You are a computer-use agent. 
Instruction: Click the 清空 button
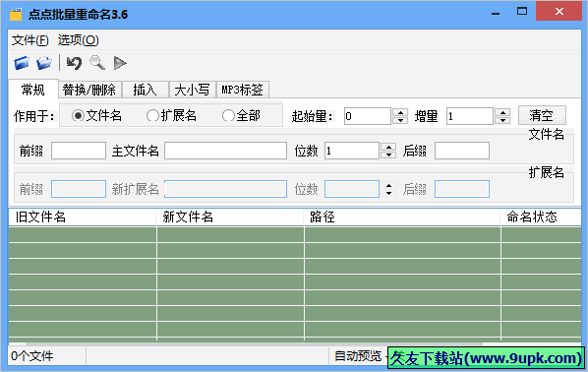(x=542, y=115)
